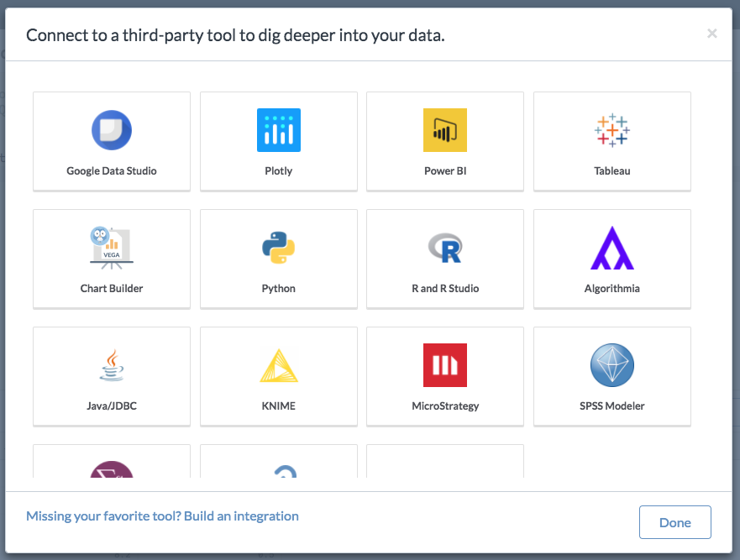Screen dimensions: 740x560
Task: Open the SPSS Modeler icon
Action: pyautogui.click(x=612, y=365)
